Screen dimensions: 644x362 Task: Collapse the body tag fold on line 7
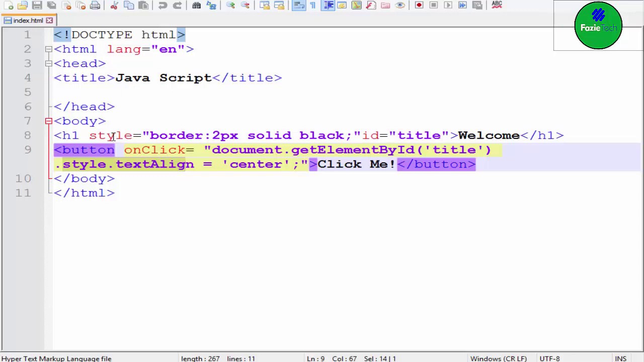tap(48, 121)
